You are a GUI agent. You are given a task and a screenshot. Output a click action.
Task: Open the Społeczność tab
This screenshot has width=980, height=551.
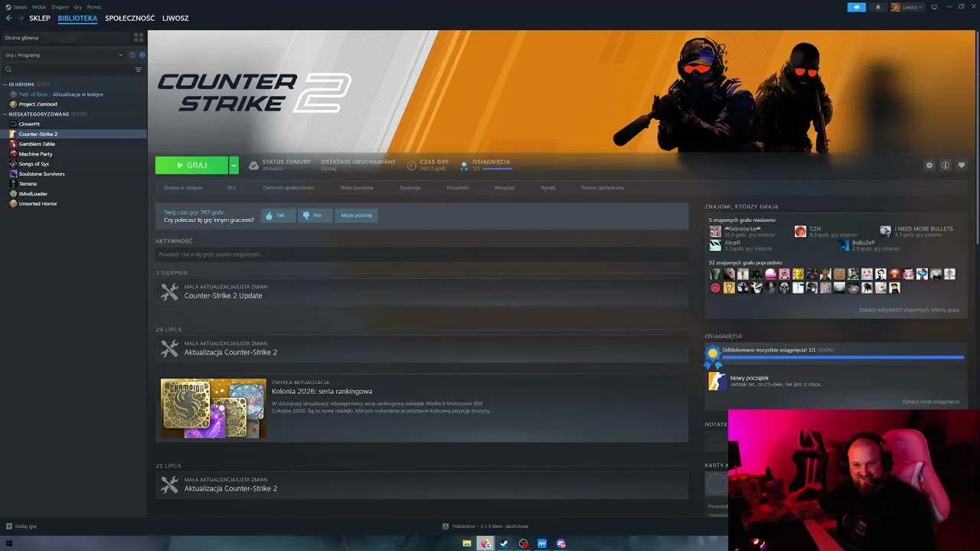(x=130, y=18)
